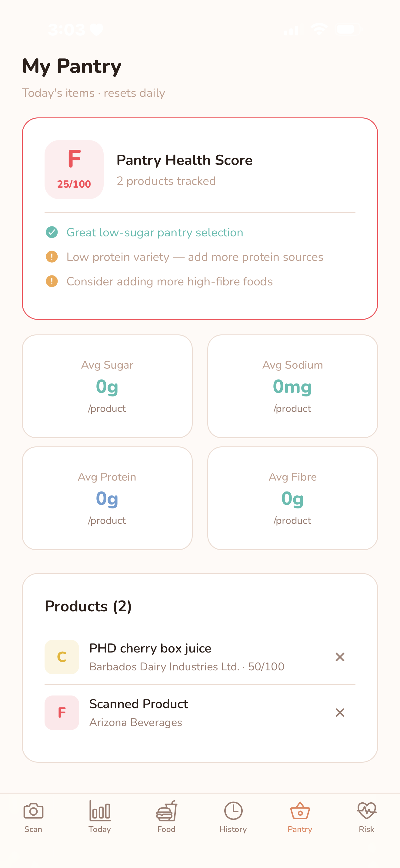Go to the Today chart tab
This screenshot has height=868, width=400.
tap(100, 816)
